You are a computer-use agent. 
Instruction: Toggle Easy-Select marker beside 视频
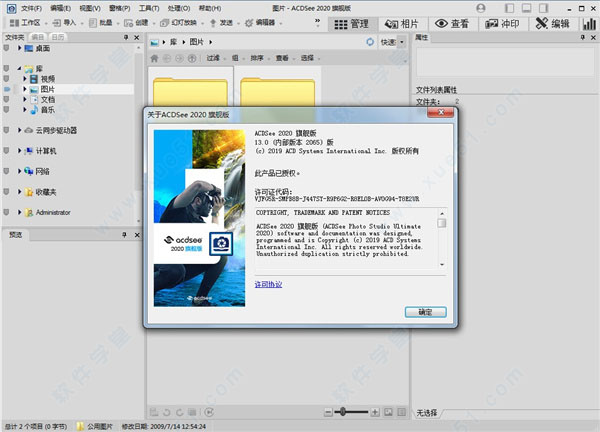(6, 79)
